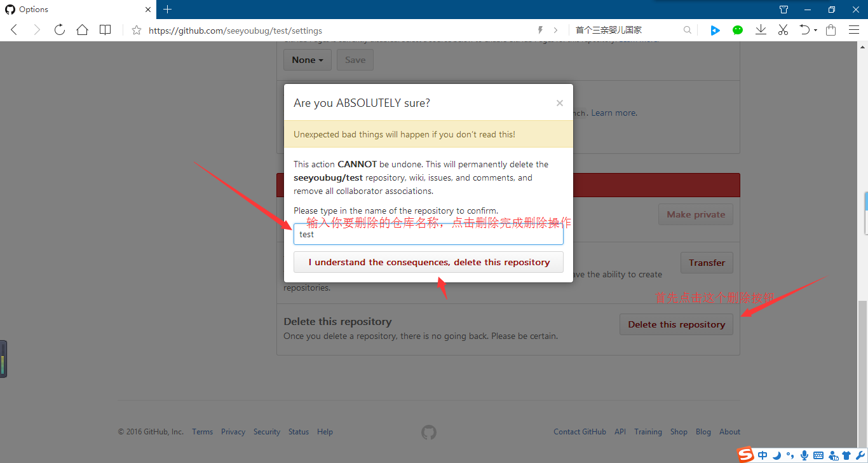
Task: Click the Transfer button
Action: click(x=707, y=263)
